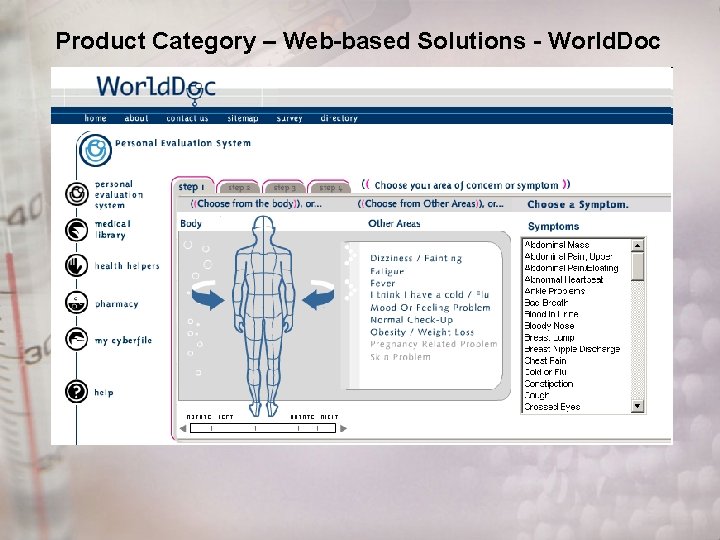Open personal evaluation system sidebar icon
The image size is (720, 540).
tap(76, 193)
